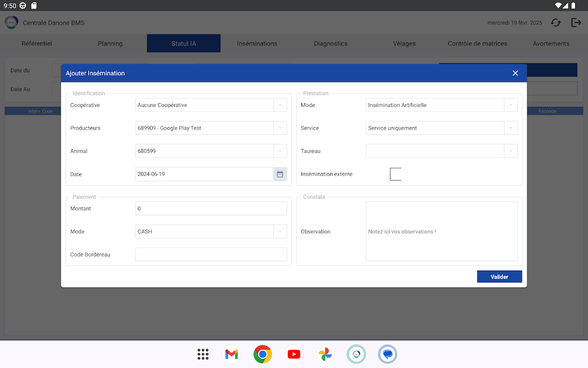Click the SD card status icon
This screenshot has width=588, height=368.
(34, 6)
